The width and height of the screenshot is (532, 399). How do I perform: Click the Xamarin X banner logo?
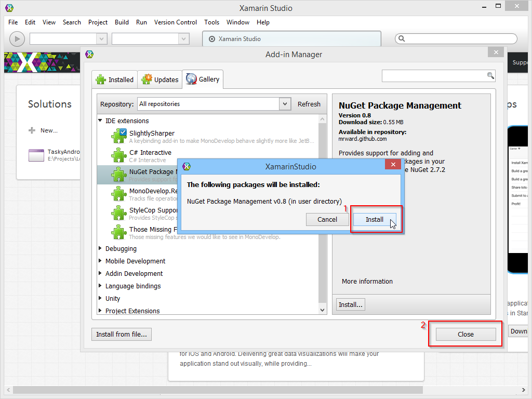(x=27, y=62)
